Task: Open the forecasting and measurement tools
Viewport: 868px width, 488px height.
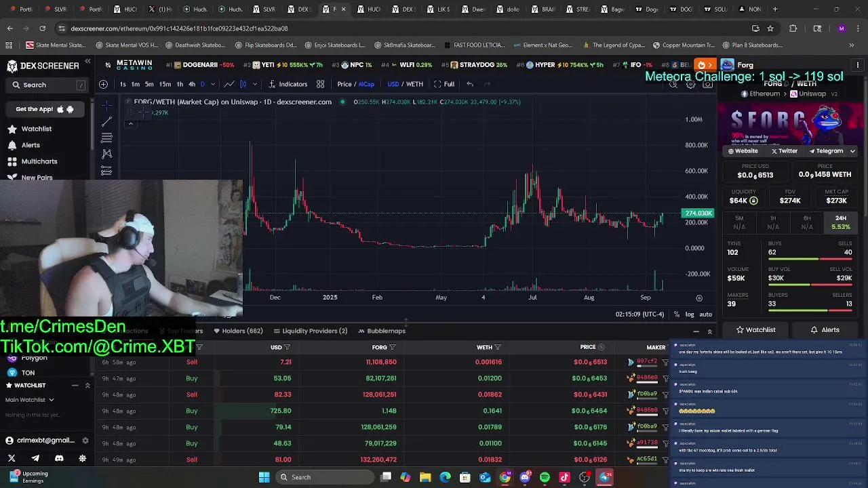Action: tap(106, 170)
